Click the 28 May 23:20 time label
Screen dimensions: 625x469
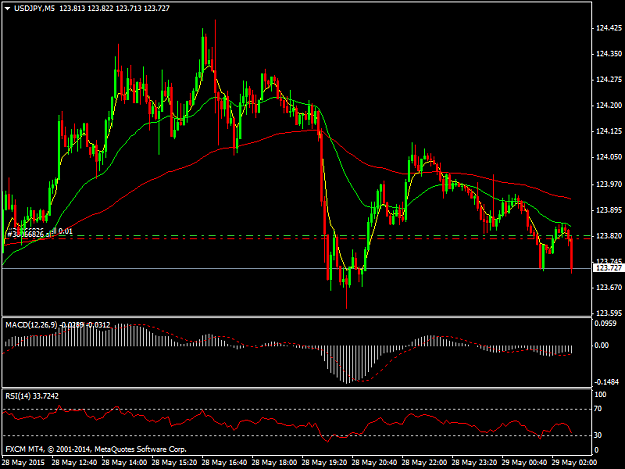click(x=474, y=463)
